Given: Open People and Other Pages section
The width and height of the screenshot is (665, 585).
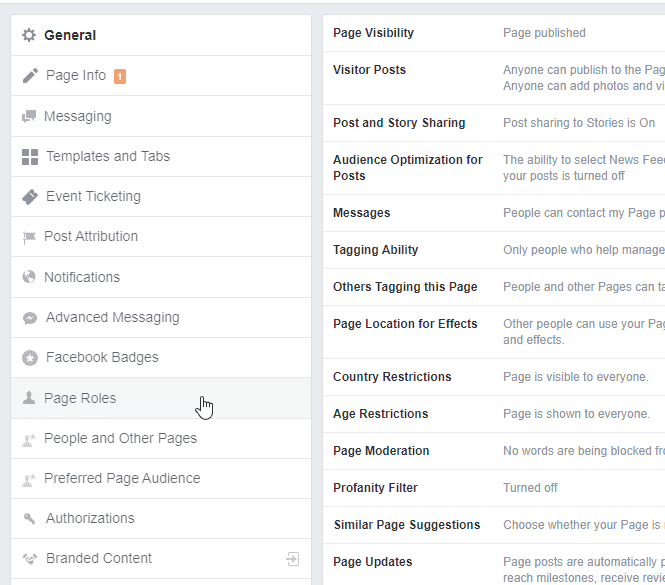Looking at the screenshot, I should click(x=120, y=438).
